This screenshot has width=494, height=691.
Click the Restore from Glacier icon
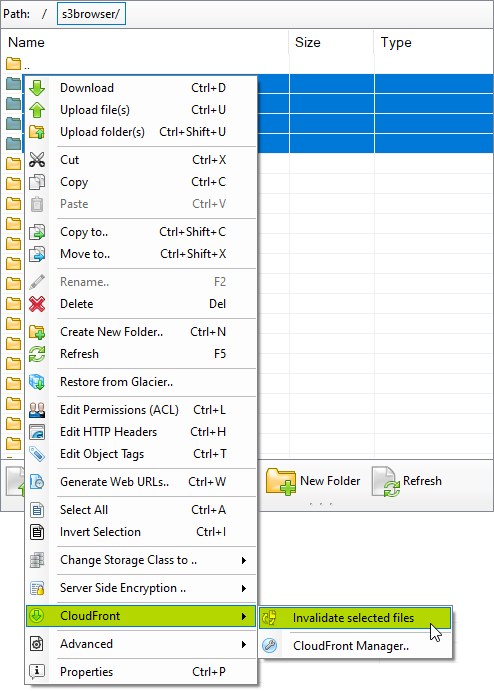[37, 382]
